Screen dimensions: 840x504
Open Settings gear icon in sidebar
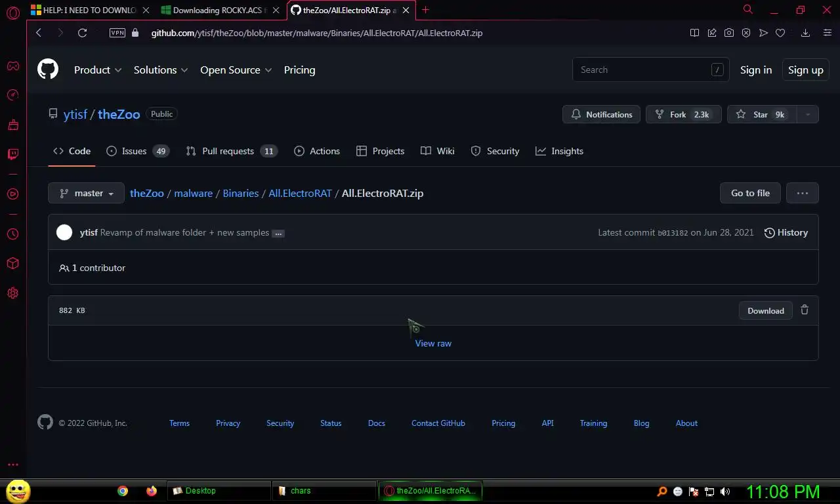click(12, 293)
